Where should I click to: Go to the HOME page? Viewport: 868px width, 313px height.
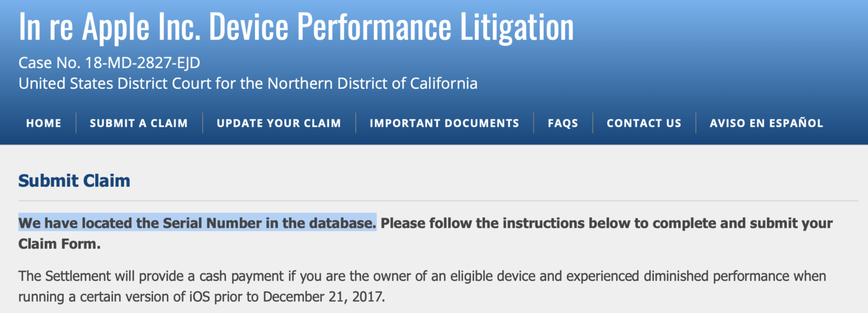click(44, 123)
